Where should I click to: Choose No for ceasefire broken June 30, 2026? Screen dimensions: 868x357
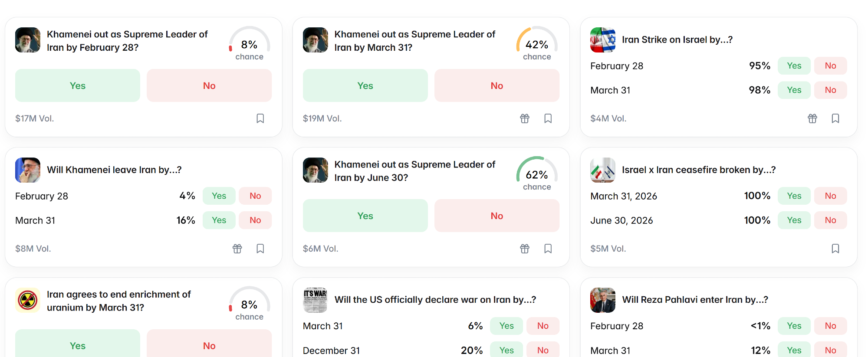pyautogui.click(x=830, y=220)
